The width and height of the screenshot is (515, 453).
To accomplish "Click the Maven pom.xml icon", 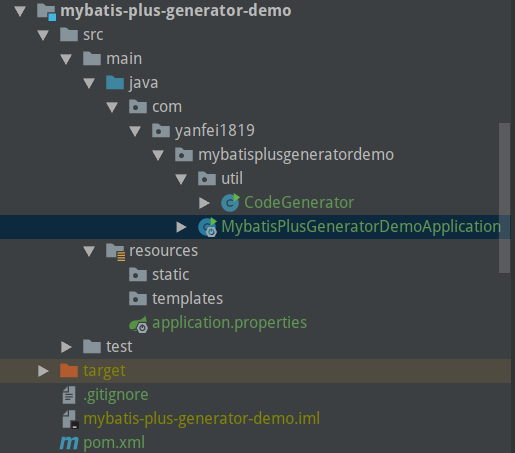I will pyautogui.click(x=69, y=443).
